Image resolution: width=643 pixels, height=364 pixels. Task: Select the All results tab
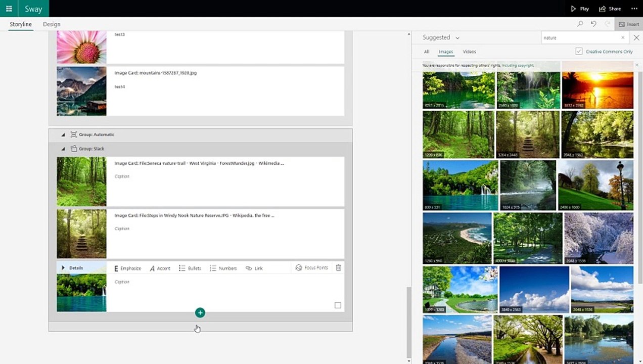pos(427,52)
